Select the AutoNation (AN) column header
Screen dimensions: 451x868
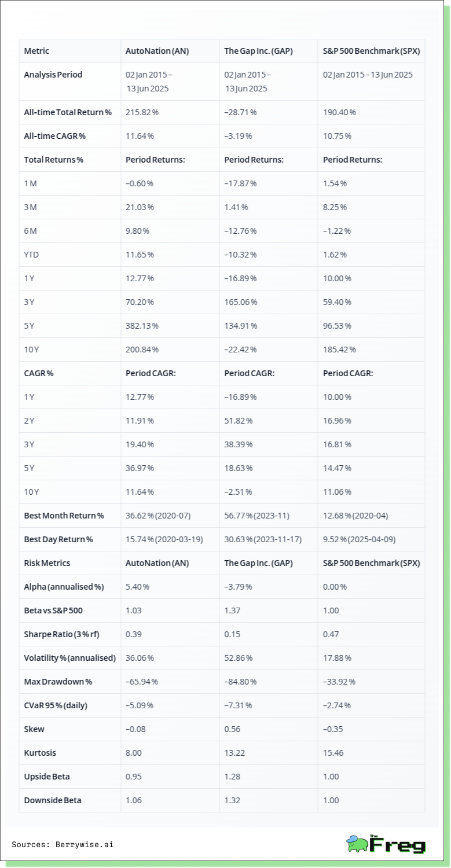[x=156, y=51]
